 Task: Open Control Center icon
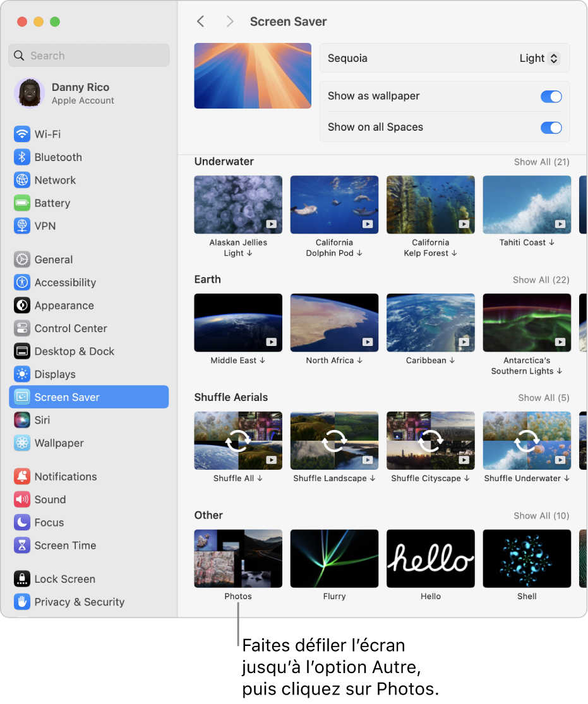tap(21, 328)
